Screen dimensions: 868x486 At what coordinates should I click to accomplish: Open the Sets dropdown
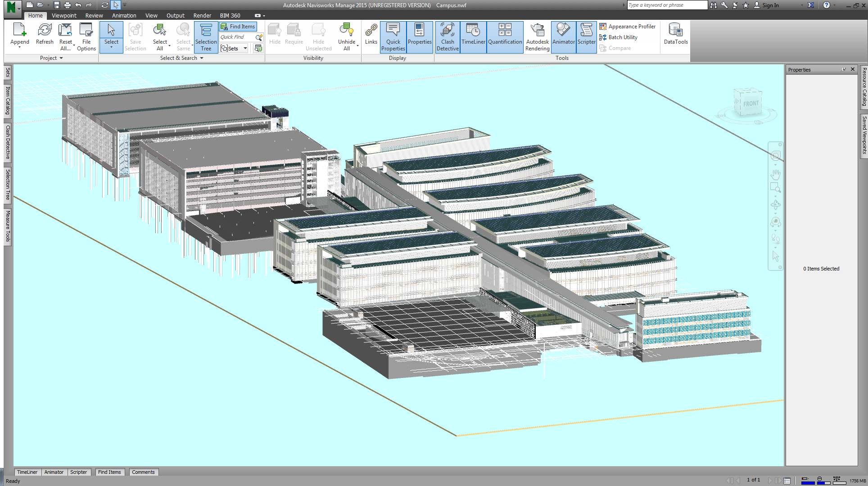(x=234, y=48)
